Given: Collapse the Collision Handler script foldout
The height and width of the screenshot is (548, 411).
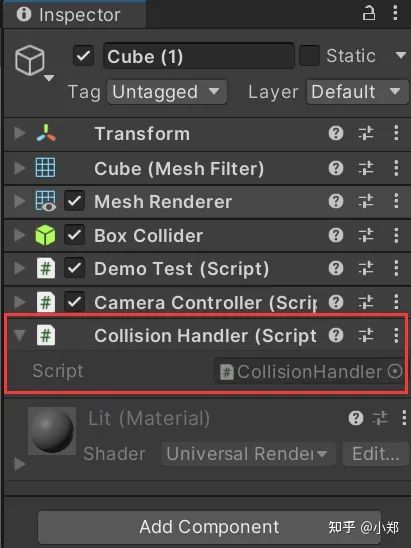Looking at the screenshot, I should tap(19, 336).
